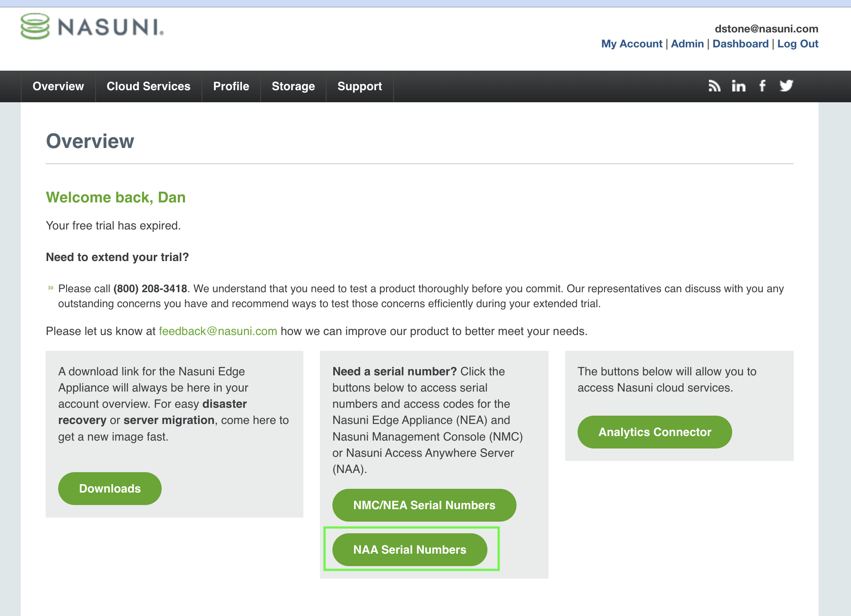Email feedback@nasuni.com link
851x616 pixels.
click(x=218, y=331)
